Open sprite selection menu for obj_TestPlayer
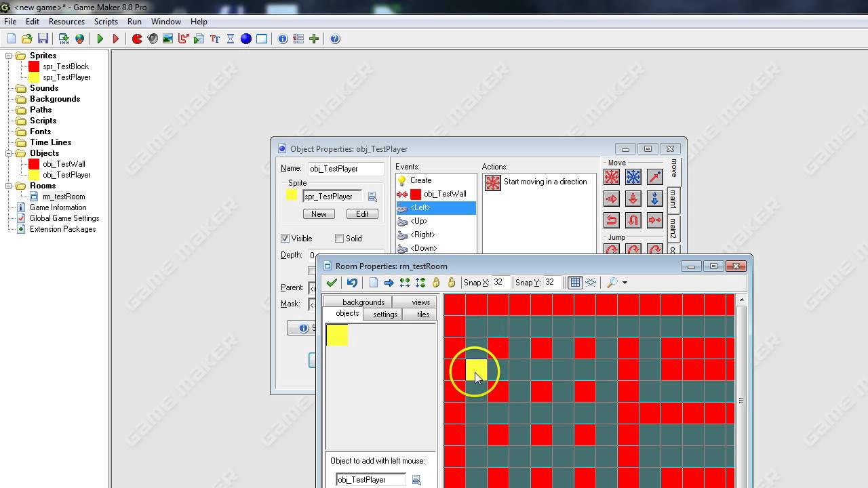The height and width of the screenshot is (488, 868). point(372,197)
